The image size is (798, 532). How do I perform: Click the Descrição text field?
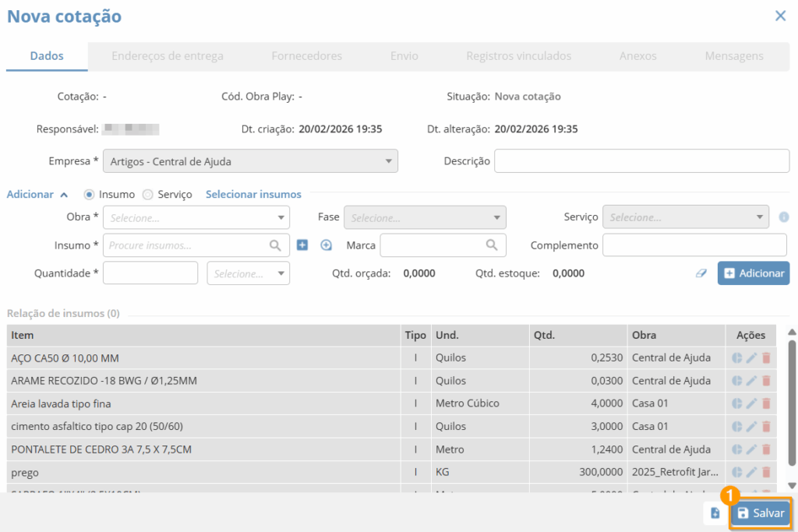pos(641,161)
